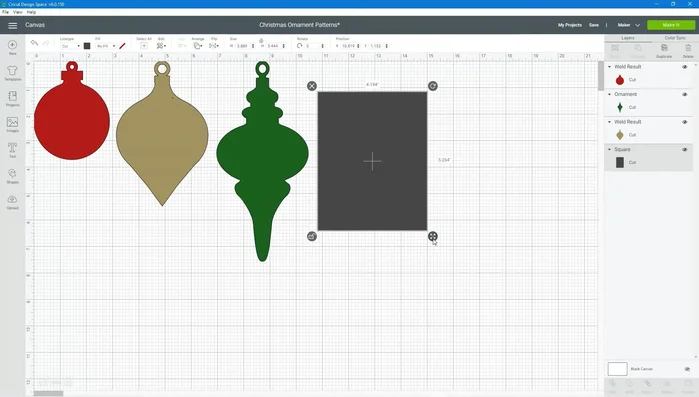
Task: Switch to the Layers tab
Action: tap(628, 38)
